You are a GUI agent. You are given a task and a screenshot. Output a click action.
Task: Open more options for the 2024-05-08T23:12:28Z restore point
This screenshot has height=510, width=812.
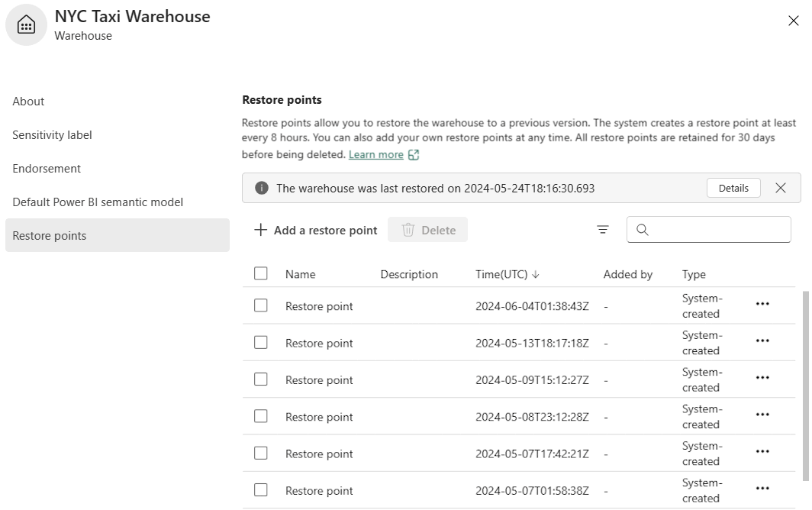762,415
